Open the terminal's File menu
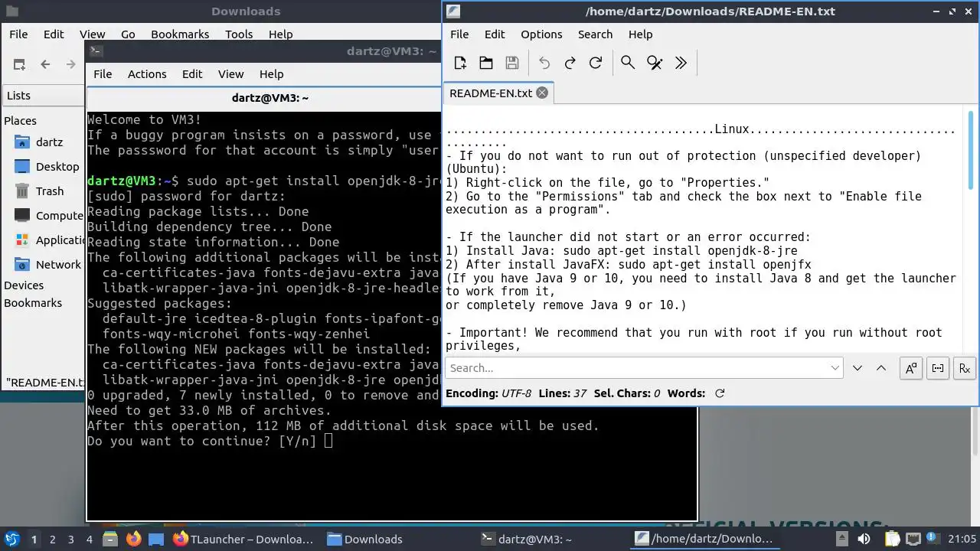The height and width of the screenshot is (551, 980). (103, 74)
